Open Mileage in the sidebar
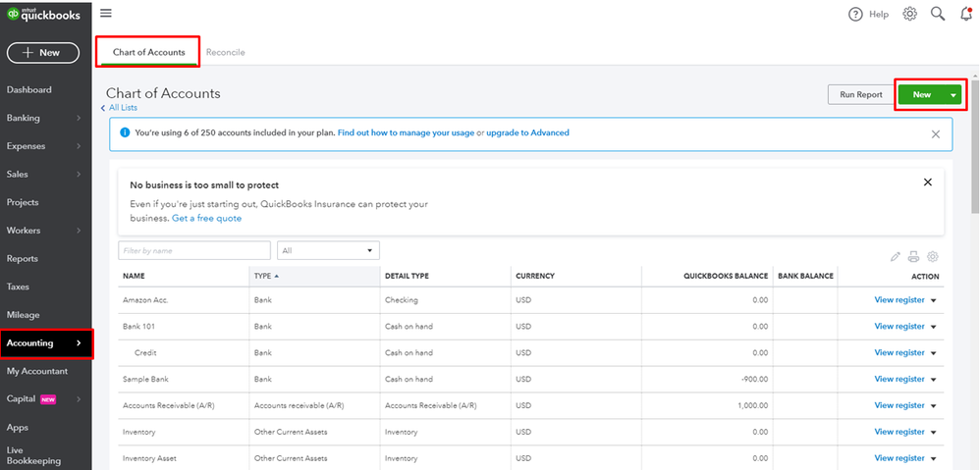The width and height of the screenshot is (980, 470). tap(24, 315)
